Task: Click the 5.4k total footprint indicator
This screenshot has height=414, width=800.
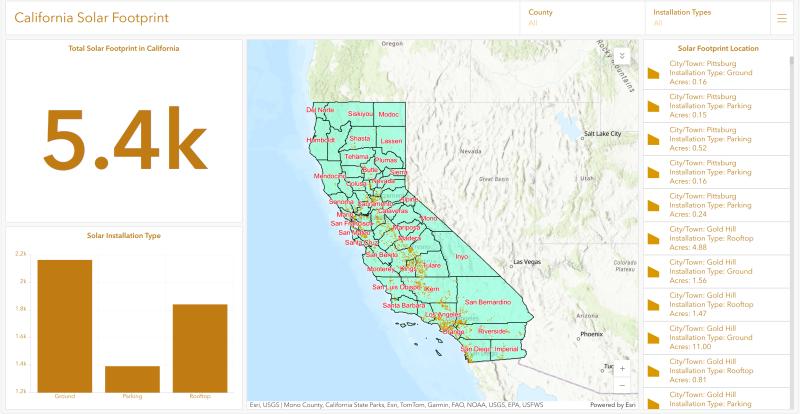Action: point(125,138)
